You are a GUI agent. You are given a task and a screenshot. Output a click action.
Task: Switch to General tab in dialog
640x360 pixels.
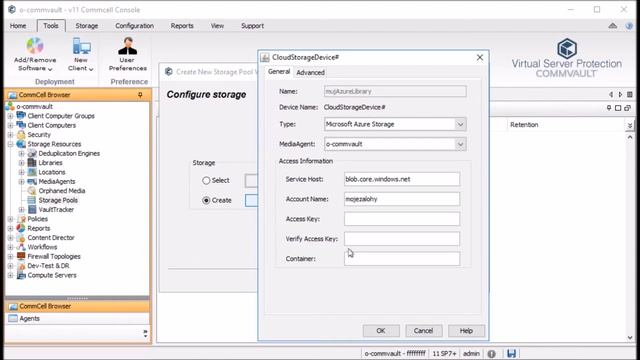[279, 72]
